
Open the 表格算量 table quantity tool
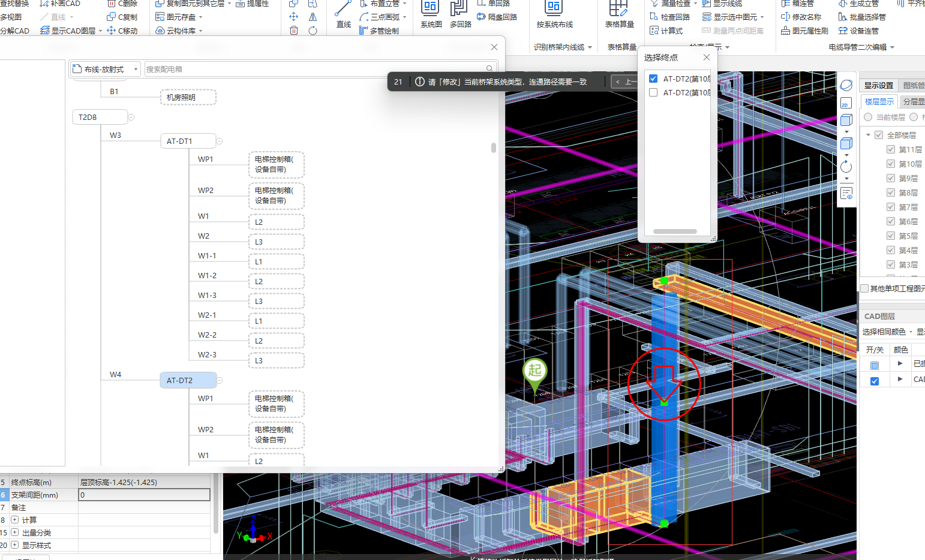point(619,14)
